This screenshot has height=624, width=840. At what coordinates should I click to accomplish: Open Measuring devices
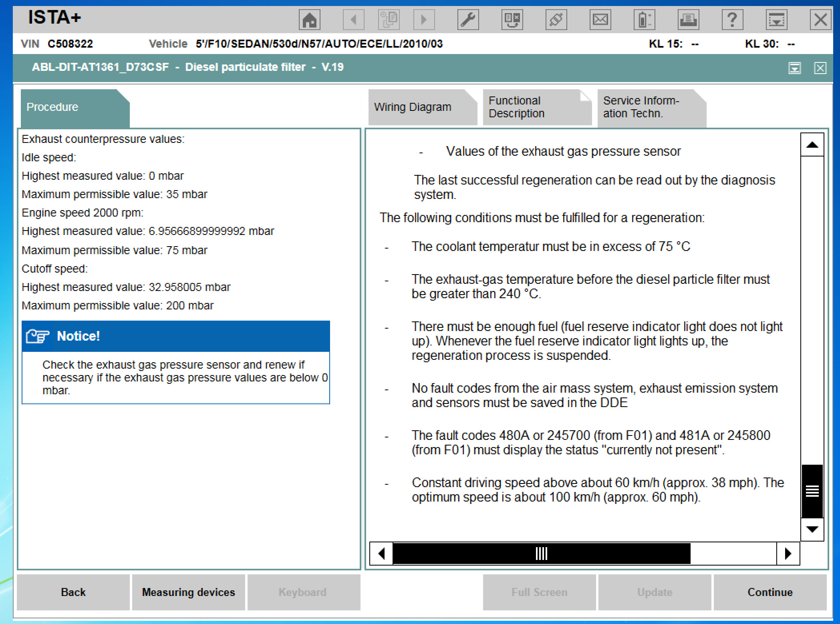(x=188, y=592)
